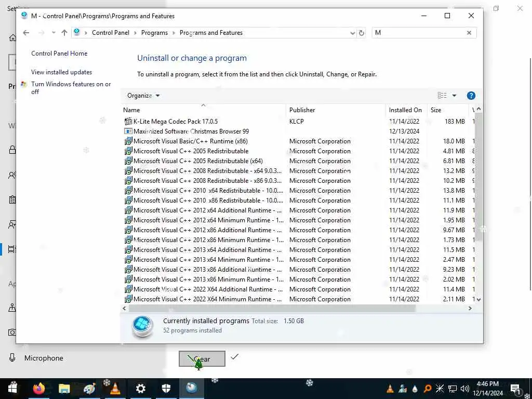
Task: Expand the chevron after Control Panel breadcrumb
Action: (x=135, y=33)
